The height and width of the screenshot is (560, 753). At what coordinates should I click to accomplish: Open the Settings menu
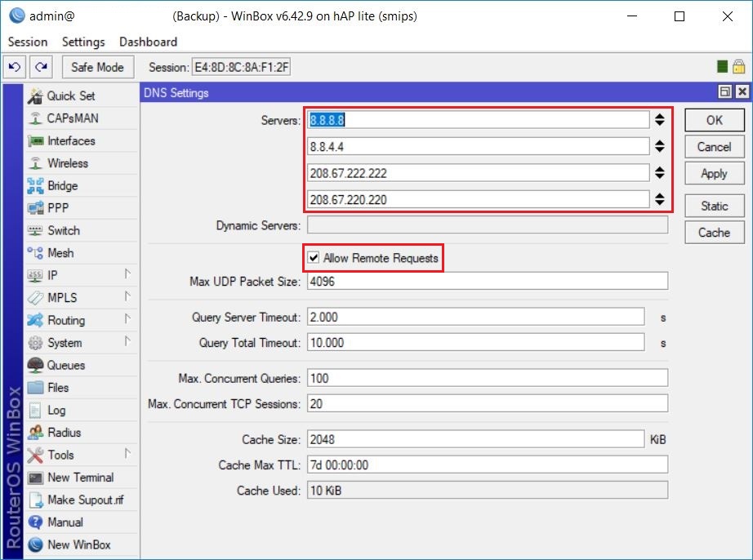tap(83, 42)
